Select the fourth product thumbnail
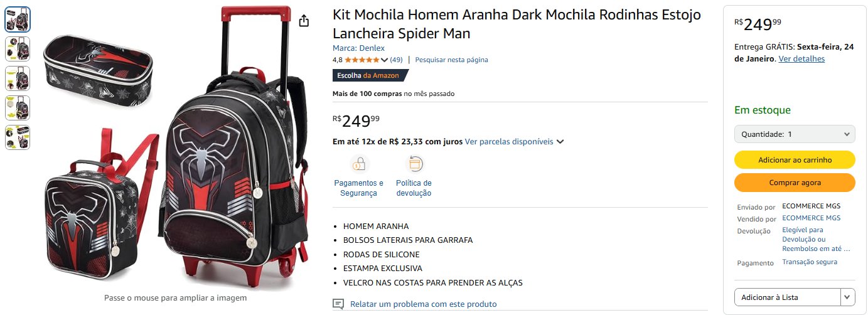The image size is (868, 315). pos(18,108)
